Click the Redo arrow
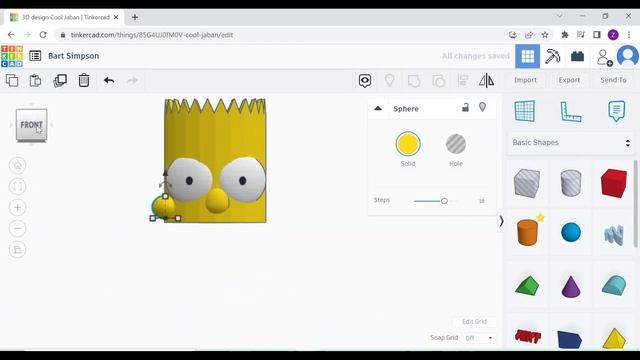Viewport: 640px width, 360px height. tap(132, 80)
